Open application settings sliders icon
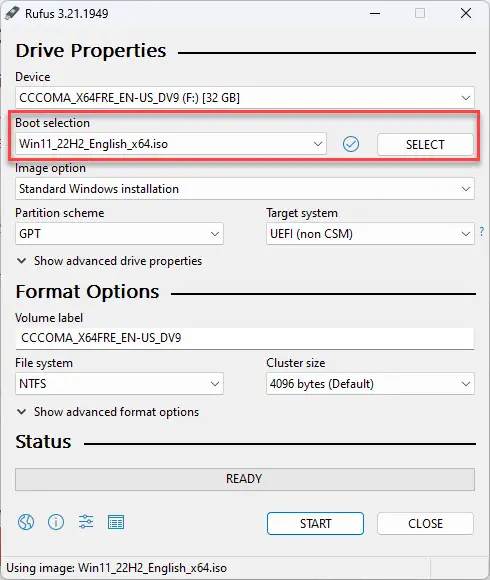Viewport: 490px width, 580px height. point(86,522)
